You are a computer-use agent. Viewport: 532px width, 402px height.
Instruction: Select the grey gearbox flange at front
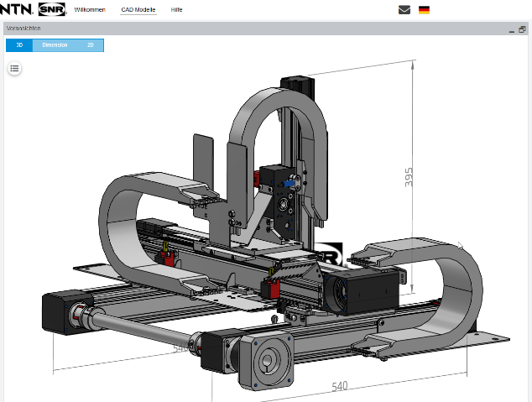coord(265,361)
